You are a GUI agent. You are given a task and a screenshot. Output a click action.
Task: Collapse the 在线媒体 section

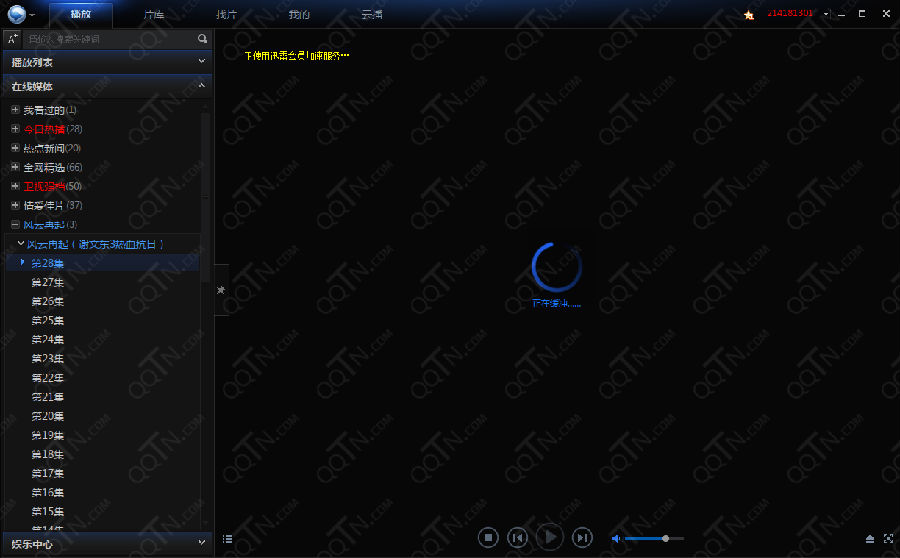click(201, 86)
